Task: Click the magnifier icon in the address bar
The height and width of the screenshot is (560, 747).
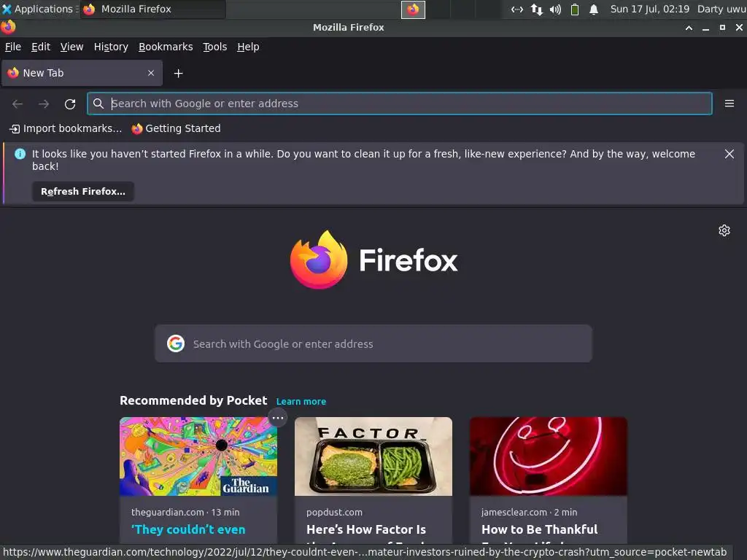Action: (98, 104)
